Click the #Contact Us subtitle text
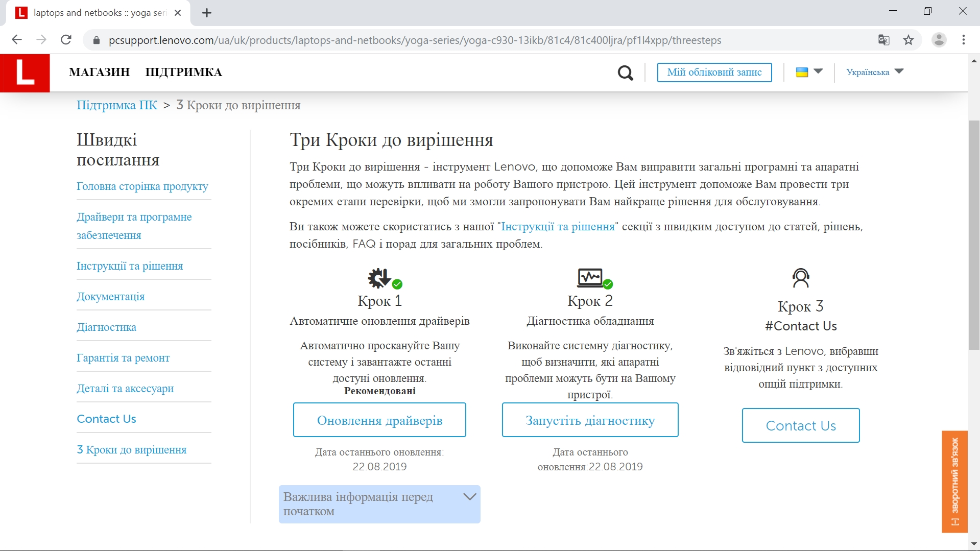980x551 pixels. (x=801, y=326)
